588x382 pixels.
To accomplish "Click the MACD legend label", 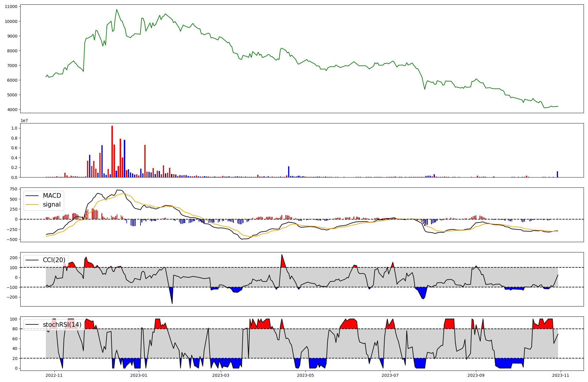I will click(52, 196).
